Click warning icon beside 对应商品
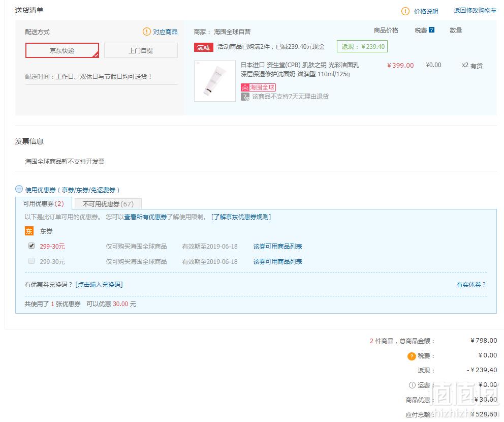The width and height of the screenshot is (504, 422). coord(146,32)
